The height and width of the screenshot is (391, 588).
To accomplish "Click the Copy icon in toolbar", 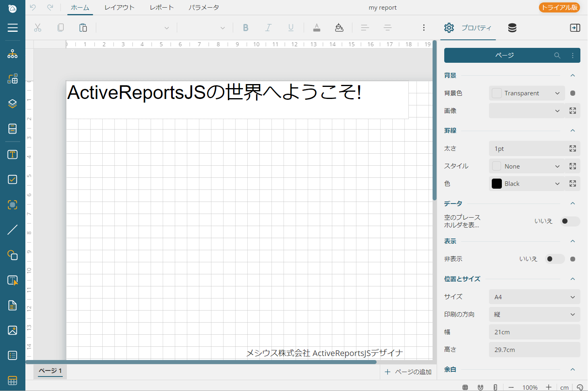I will pyautogui.click(x=60, y=27).
